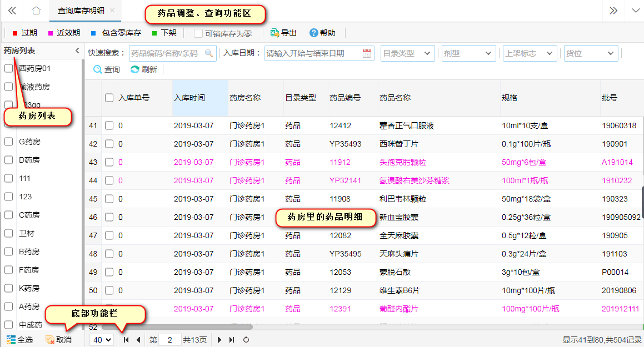The width and height of the screenshot is (644, 347).
Task: Go to the first page of results
Action: (x=126, y=340)
